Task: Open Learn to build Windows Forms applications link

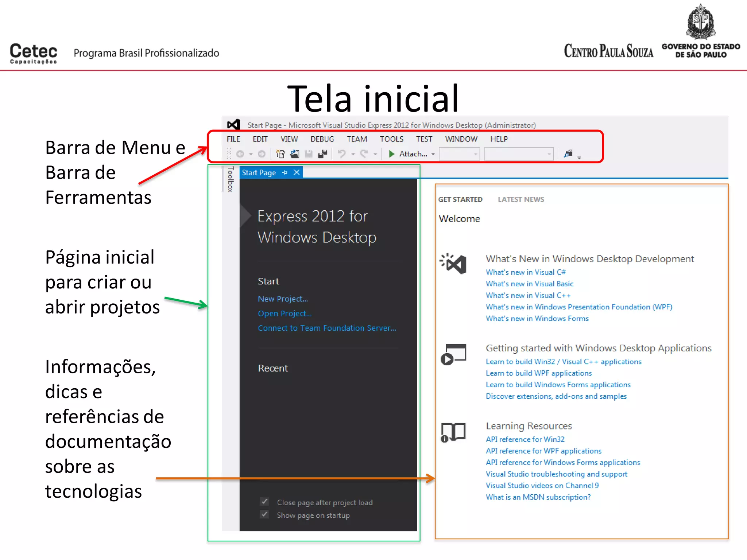Action: click(558, 385)
